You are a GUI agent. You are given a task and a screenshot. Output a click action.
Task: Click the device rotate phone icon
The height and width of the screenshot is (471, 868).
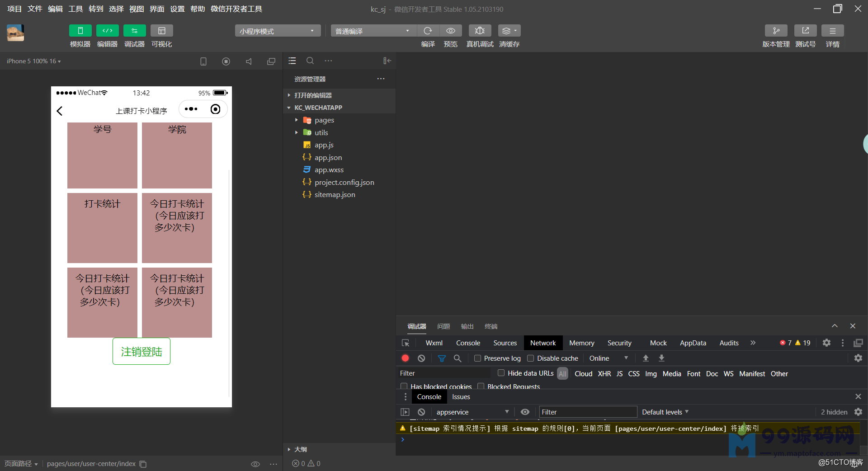coord(203,61)
